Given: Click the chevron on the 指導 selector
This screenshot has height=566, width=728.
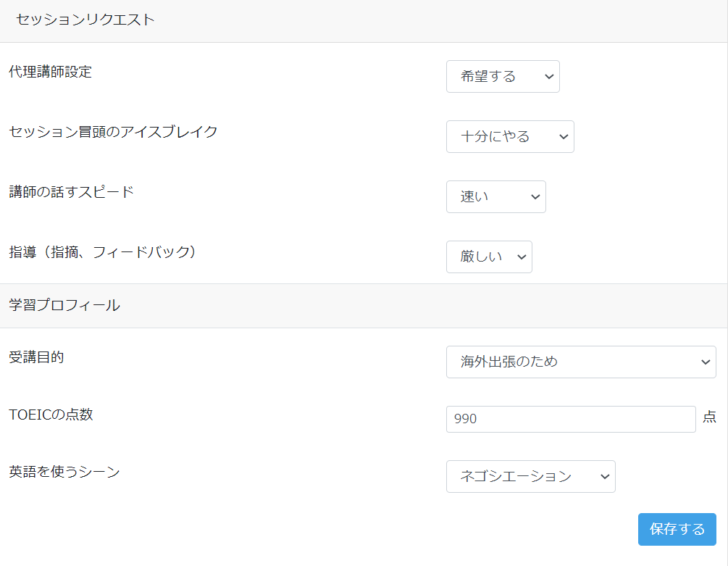Looking at the screenshot, I should click(520, 257).
